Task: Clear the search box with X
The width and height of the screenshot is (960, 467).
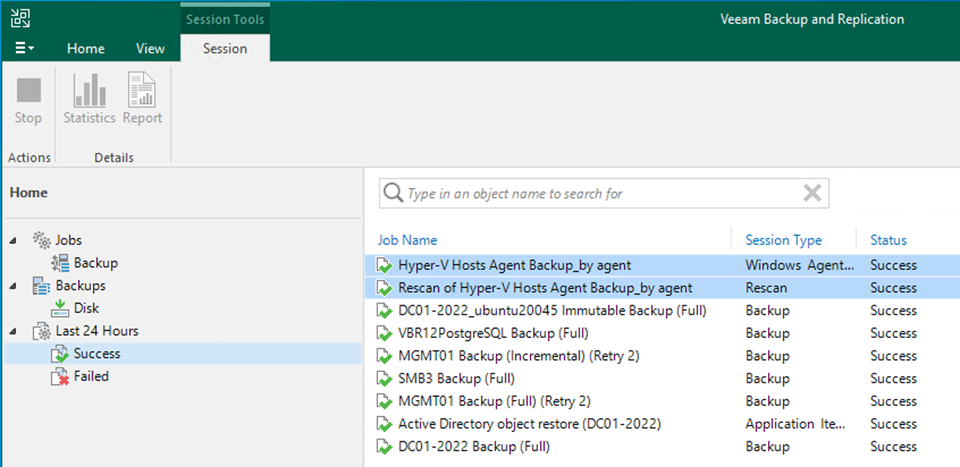Action: coord(812,193)
